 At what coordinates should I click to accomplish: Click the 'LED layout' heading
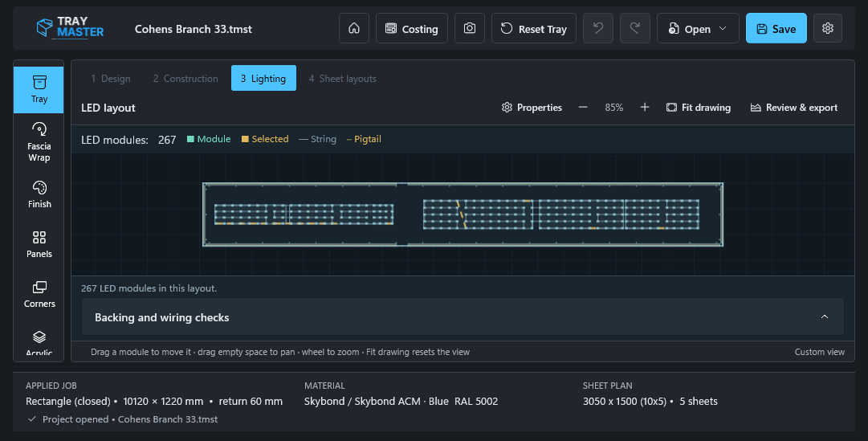(x=108, y=108)
